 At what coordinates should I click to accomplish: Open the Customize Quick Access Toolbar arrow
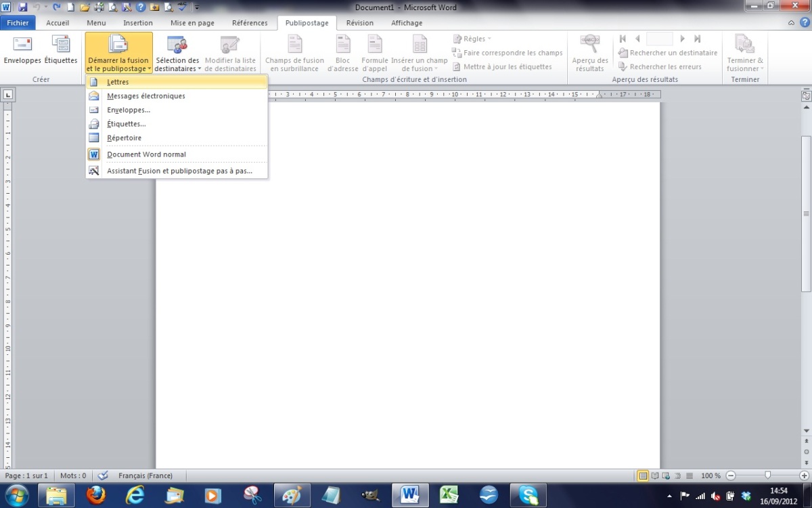197,7
